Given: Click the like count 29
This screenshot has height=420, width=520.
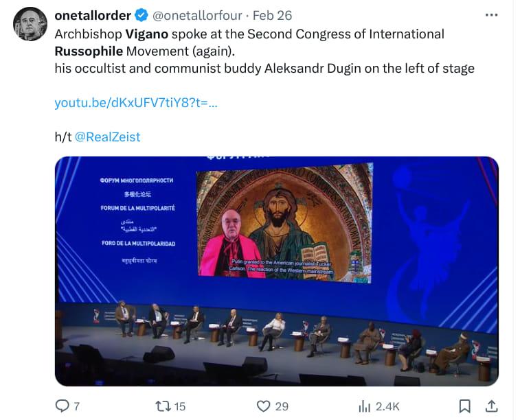Looking at the screenshot, I should pos(282,406).
